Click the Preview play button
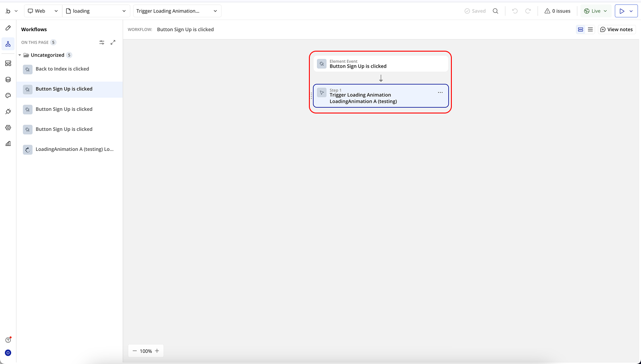The width and height of the screenshot is (641, 364). point(622,11)
